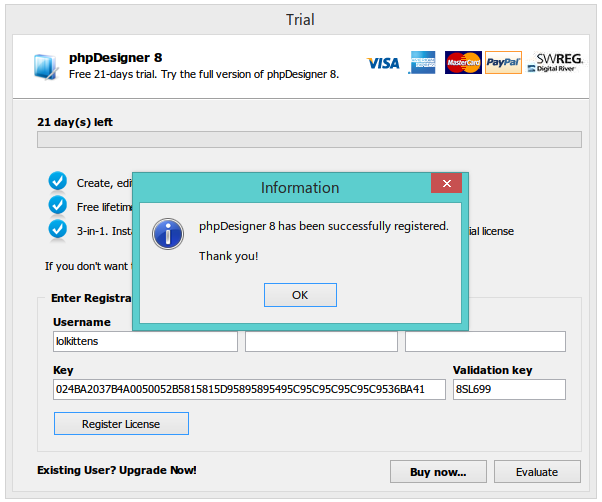Screen dimensions: 602x502
Task: Click the "21 day(s) left" label
Action: pyautogui.click(x=75, y=122)
